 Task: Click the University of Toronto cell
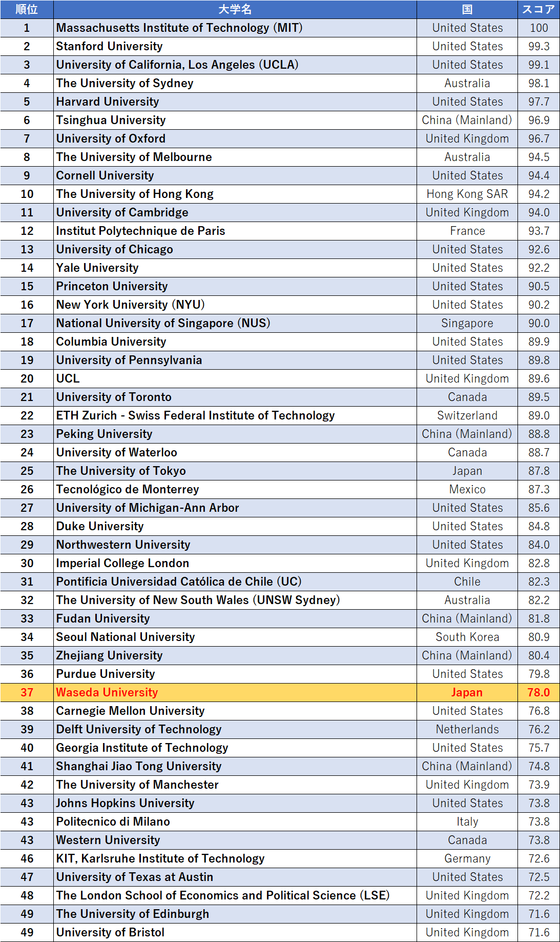click(x=235, y=397)
